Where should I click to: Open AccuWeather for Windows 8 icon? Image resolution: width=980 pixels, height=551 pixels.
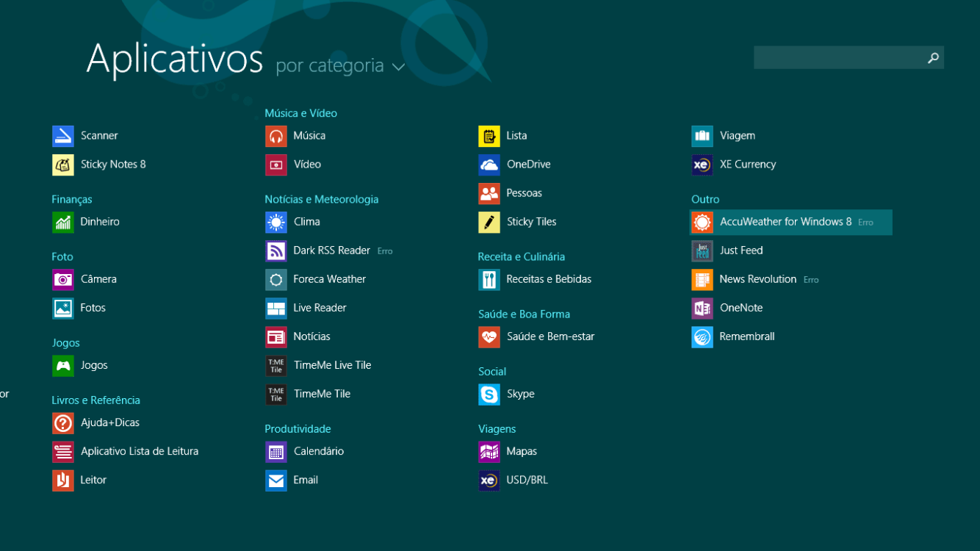coord(702,222)
